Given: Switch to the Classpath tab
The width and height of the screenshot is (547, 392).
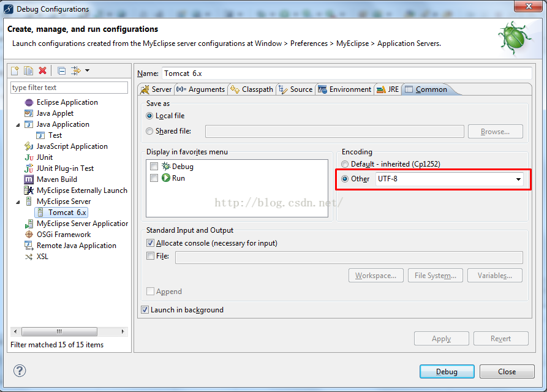Looking at the screenshot, I should (252, 89).
